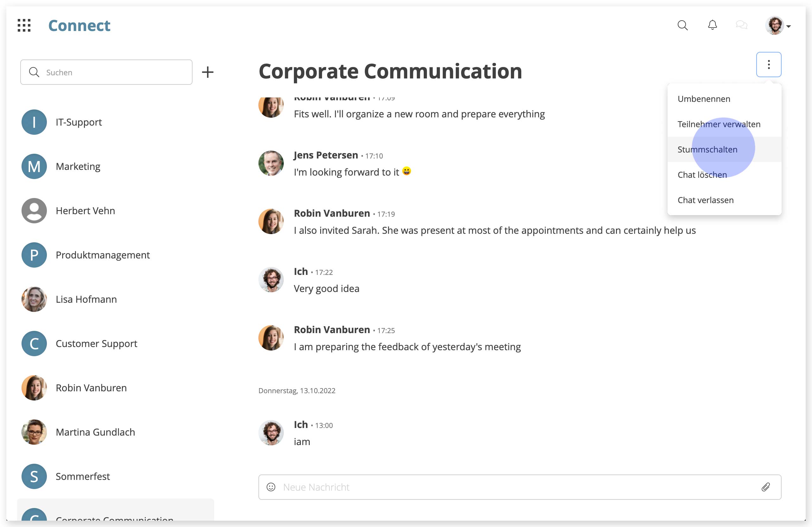Open the IT-Support chat

click(x=116, y=122)
